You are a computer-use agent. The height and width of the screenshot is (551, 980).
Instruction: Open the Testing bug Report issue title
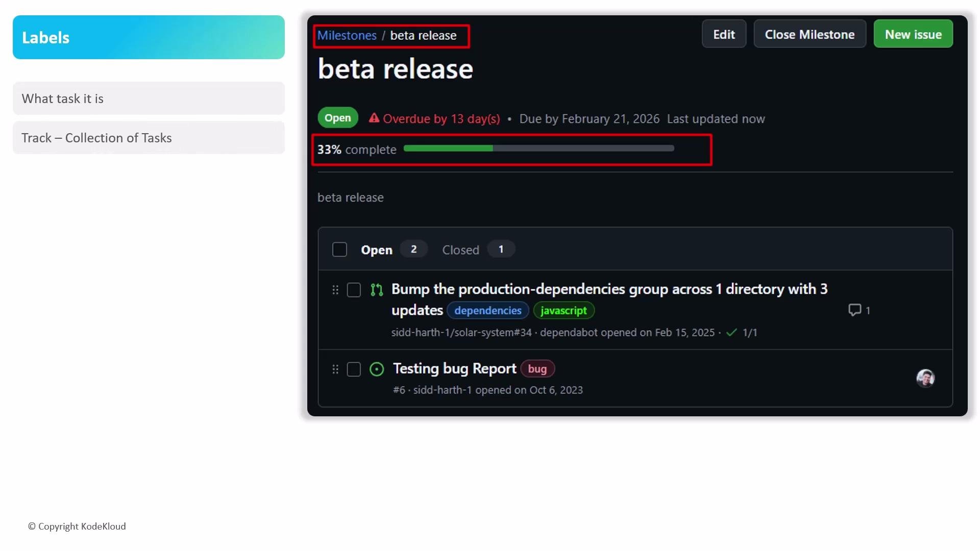pyautogui.click(x=454, y=368)
